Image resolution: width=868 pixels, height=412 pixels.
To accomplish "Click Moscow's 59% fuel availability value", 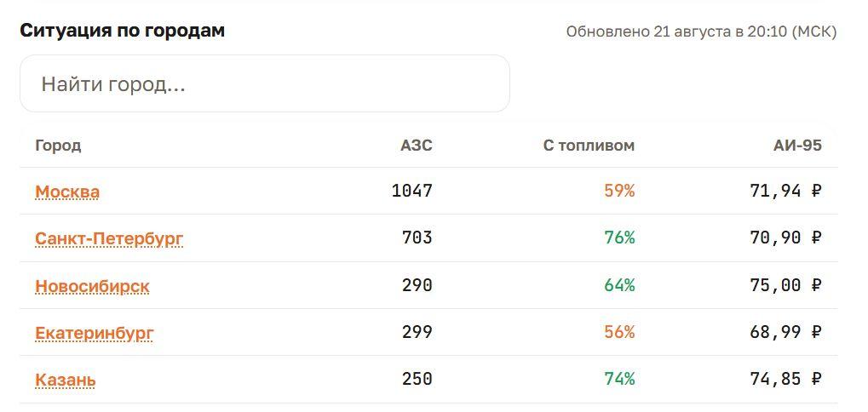I will coord(619,191).
